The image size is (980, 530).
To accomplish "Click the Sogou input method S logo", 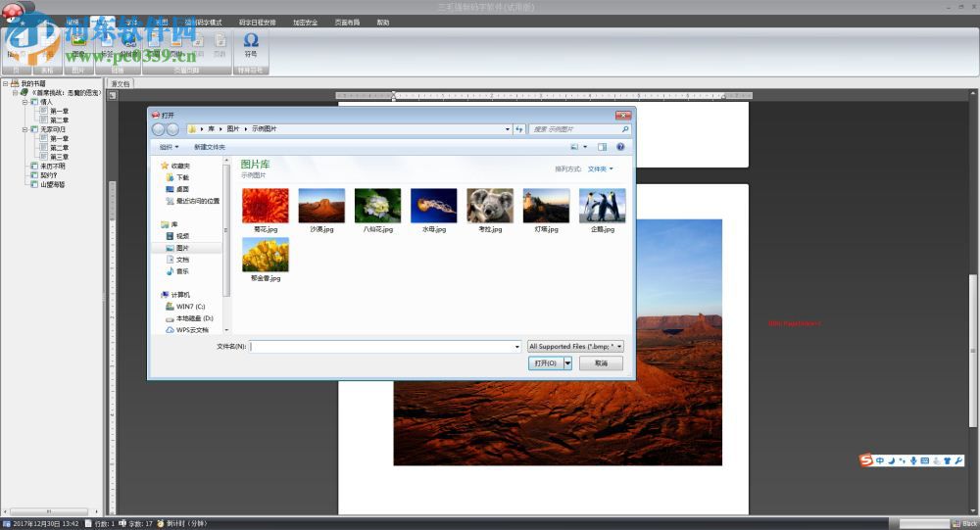I will [865, 460].
